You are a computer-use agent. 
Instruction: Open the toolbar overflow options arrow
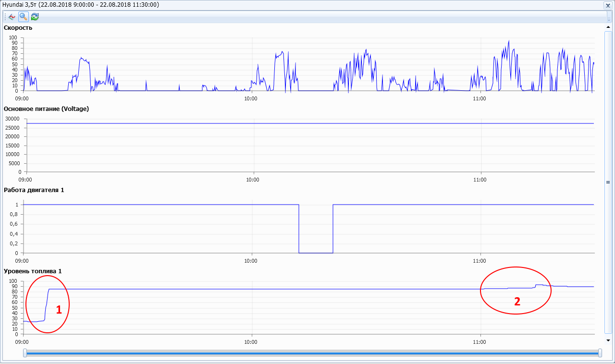click(x=609, y=17)
